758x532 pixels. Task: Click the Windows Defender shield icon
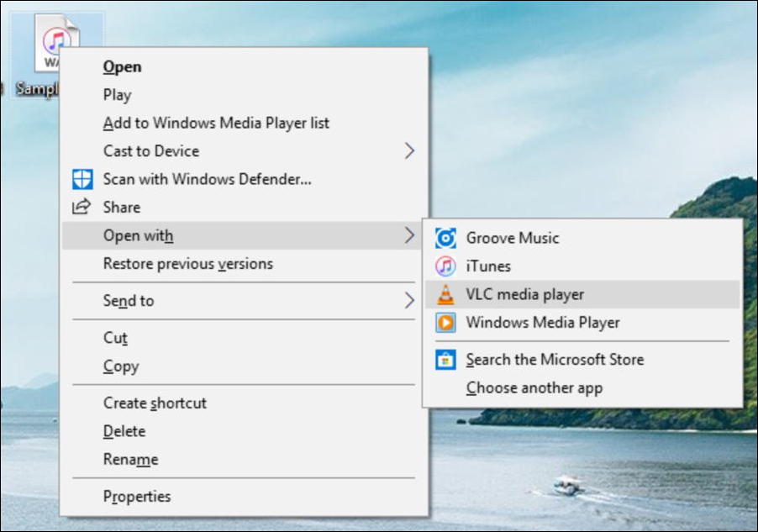[82, 179]
